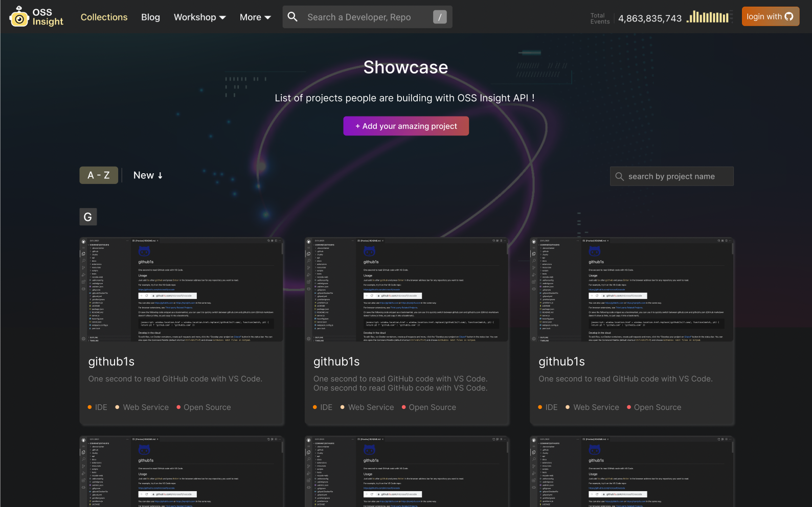Click login with GitHub button
Screen dimensions: 812x507
pos(770,16)
